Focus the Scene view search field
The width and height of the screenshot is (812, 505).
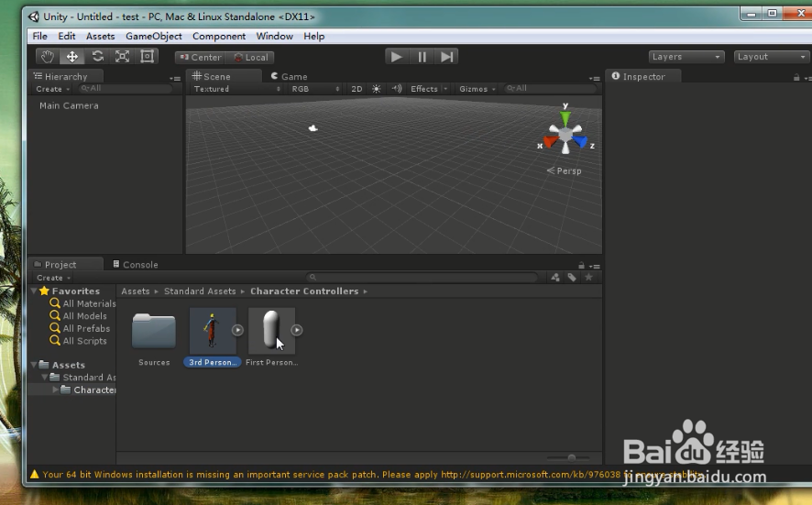pyautogui.click(x=549, y=89)
